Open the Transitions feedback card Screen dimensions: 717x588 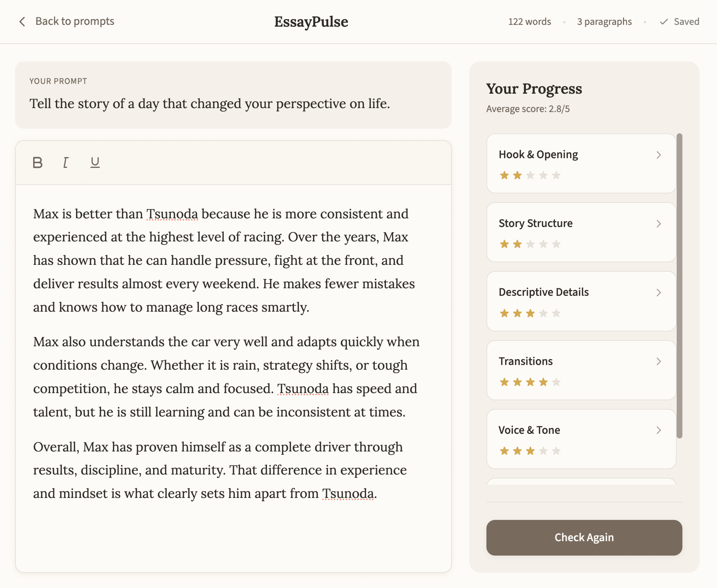click(580, 370)
